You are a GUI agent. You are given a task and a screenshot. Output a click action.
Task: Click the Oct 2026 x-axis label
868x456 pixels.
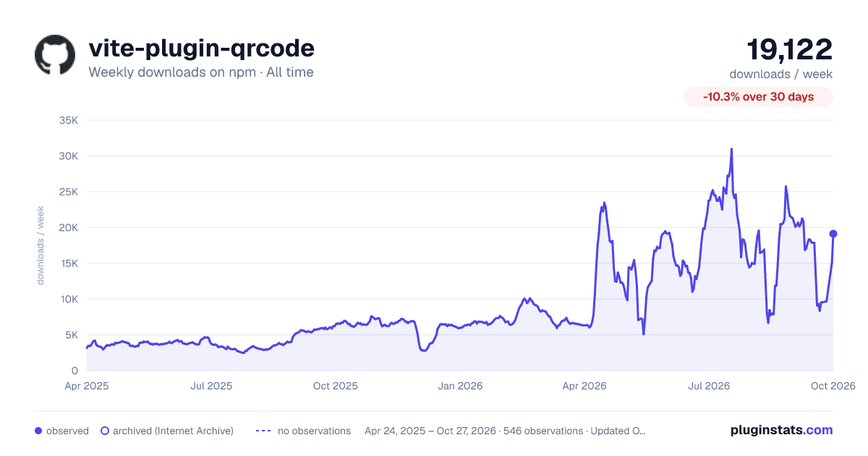click(833, 386)
